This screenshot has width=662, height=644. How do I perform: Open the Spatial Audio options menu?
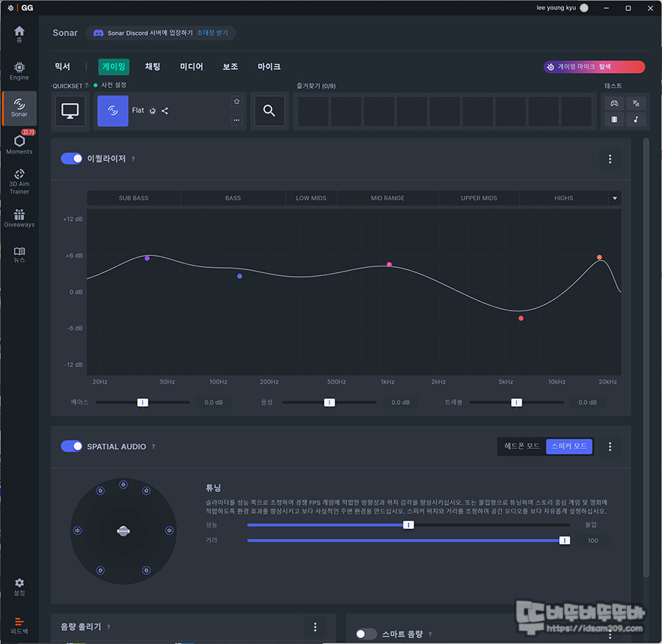pyautogui.click(x=610, y=447)
